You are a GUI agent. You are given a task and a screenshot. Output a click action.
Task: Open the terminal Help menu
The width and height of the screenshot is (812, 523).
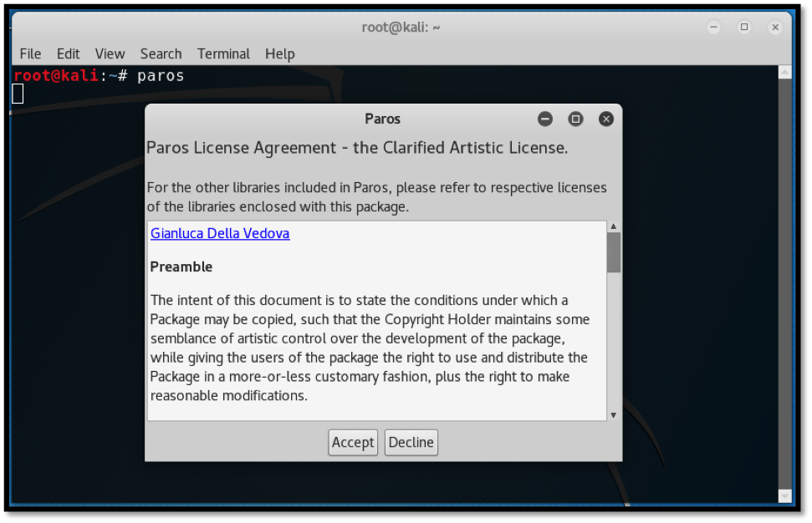(279, 53)
